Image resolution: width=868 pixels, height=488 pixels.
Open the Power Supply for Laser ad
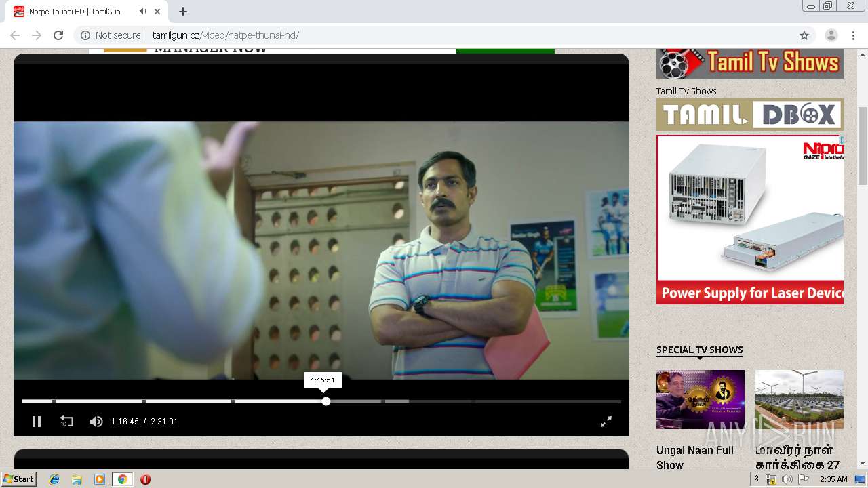(x=750, y=220)
